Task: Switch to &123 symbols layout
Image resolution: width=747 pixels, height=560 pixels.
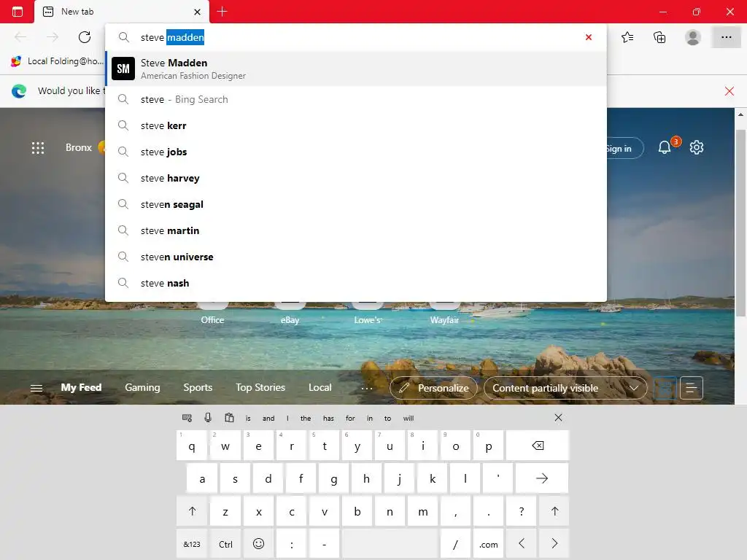Action: tap(192, 544)
